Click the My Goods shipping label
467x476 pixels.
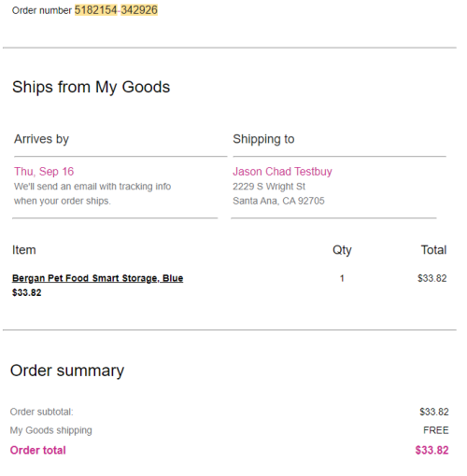click(x=50, y=430)
